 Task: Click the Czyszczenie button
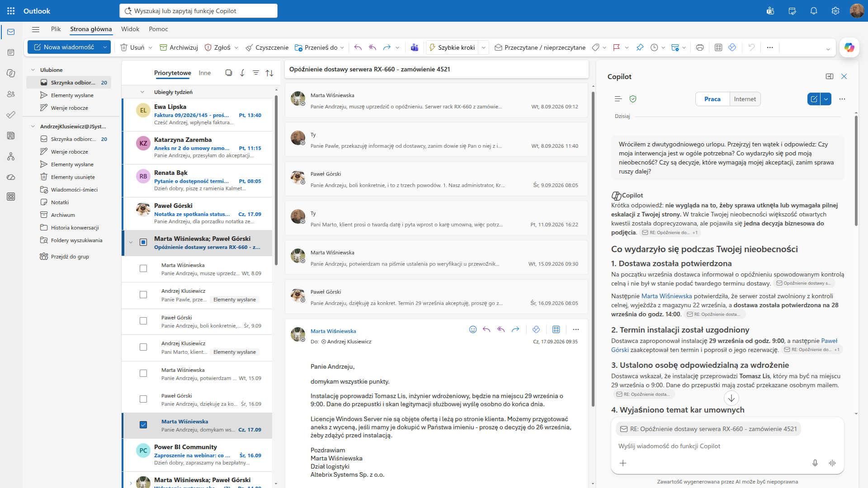click(x=267, y=47)
